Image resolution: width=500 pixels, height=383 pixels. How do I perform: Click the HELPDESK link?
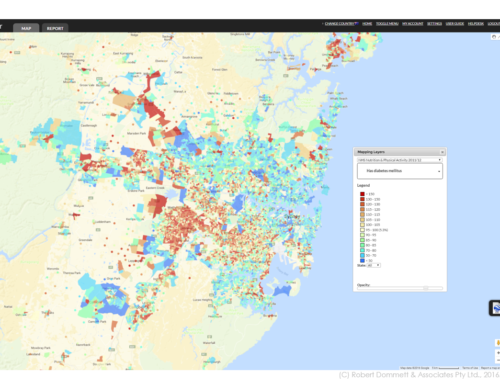476,24
